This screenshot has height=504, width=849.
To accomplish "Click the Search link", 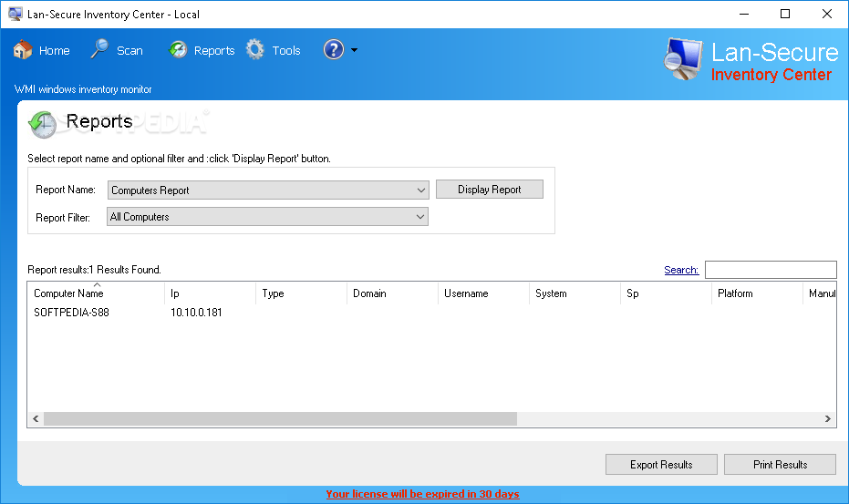I will point(681,270).
